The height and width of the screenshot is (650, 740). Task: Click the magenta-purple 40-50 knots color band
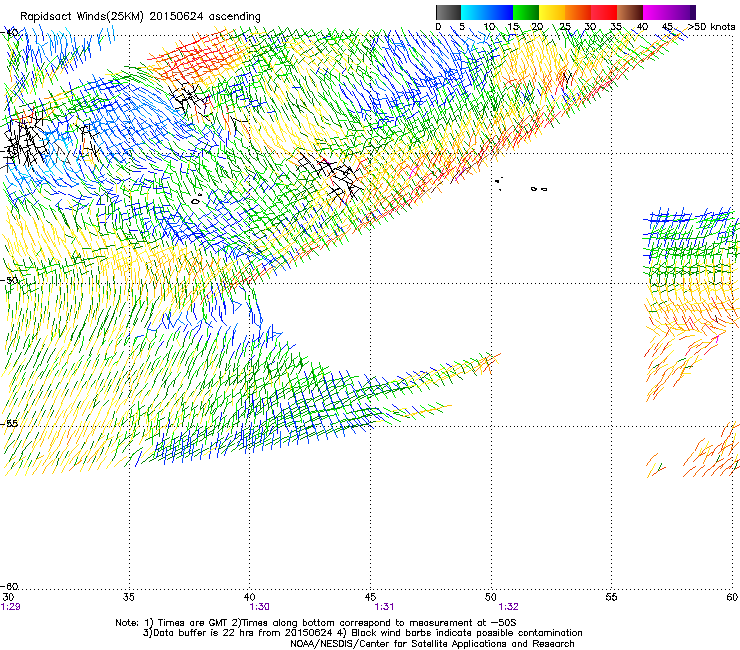pyautogui.click(x=669, y=12)
